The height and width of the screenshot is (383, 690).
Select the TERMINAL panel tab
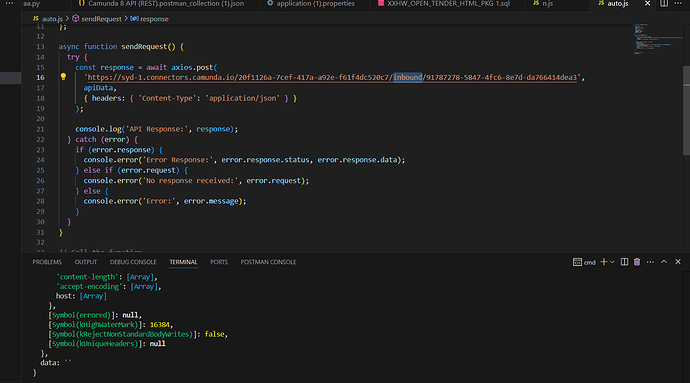pyautogui.click(x=184, y=262)
